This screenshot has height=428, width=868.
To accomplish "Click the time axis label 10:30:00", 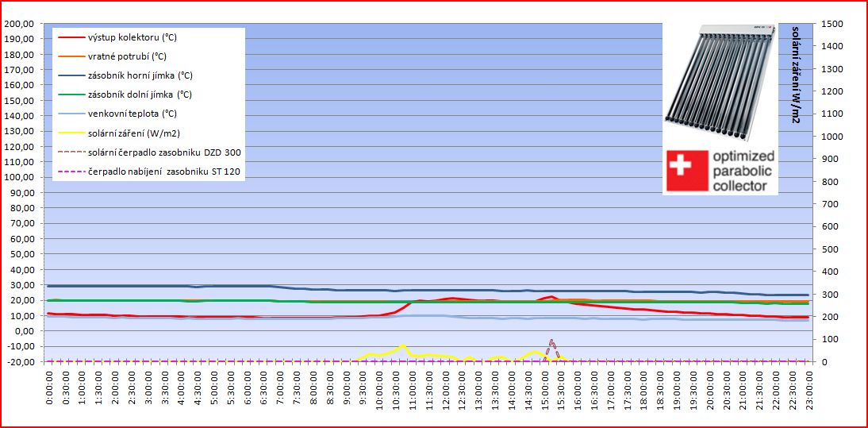I will coord(396,392).
